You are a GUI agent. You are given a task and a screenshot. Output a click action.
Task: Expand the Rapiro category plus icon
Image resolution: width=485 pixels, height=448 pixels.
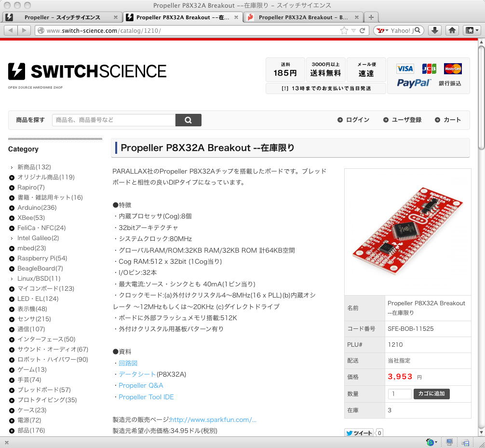click(x=12, y=188)
